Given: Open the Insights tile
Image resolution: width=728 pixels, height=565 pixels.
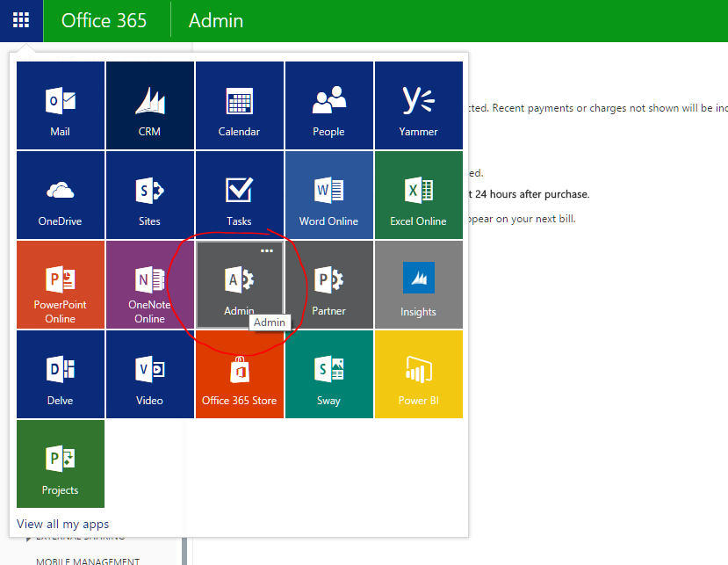Looking at the screenshot, I should [x=418, y=285].
